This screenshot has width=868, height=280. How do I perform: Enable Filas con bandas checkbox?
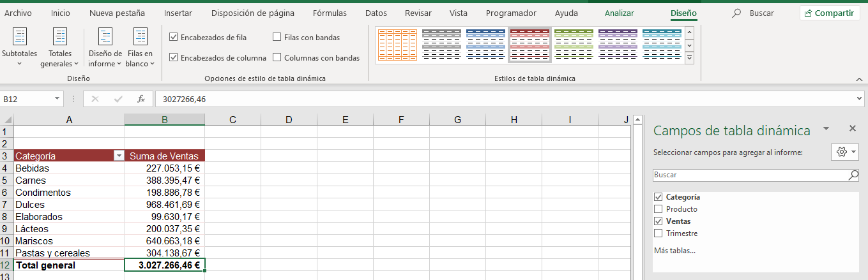click(x=277, y=38)
